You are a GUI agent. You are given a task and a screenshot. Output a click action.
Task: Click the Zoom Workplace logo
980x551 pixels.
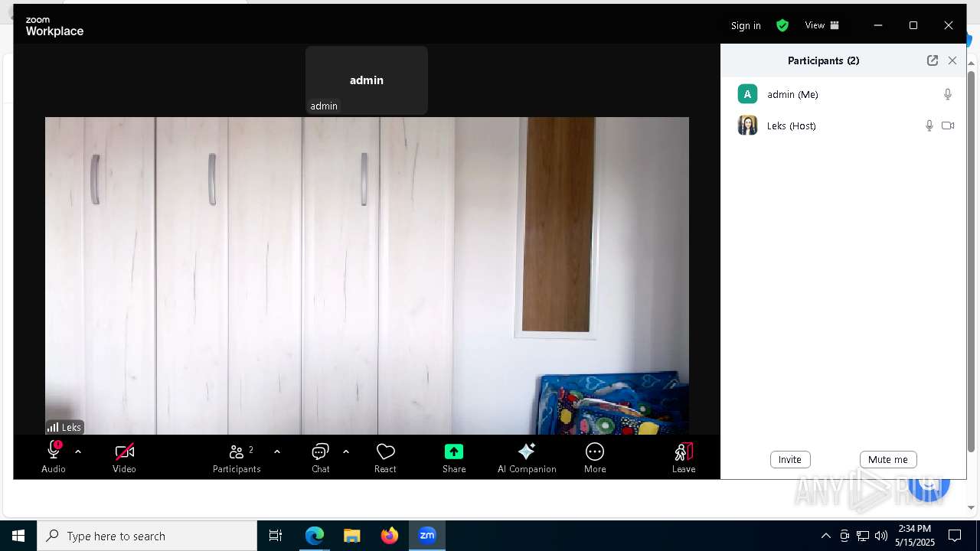tap(54, 27)
